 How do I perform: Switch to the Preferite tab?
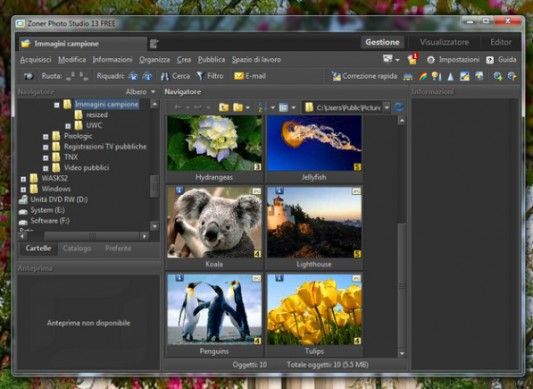[x=118, y=248]
